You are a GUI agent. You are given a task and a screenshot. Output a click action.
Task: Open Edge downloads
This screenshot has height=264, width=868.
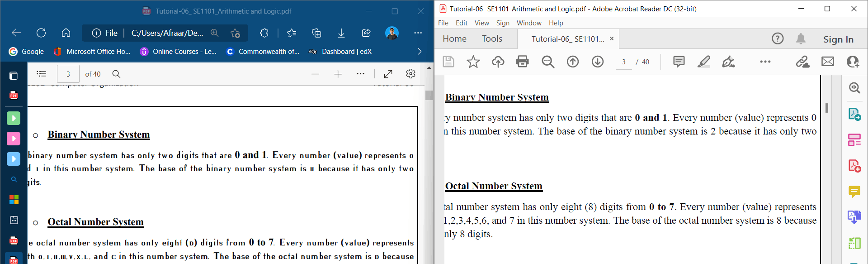pyautogui.click(x=341, y=33)
